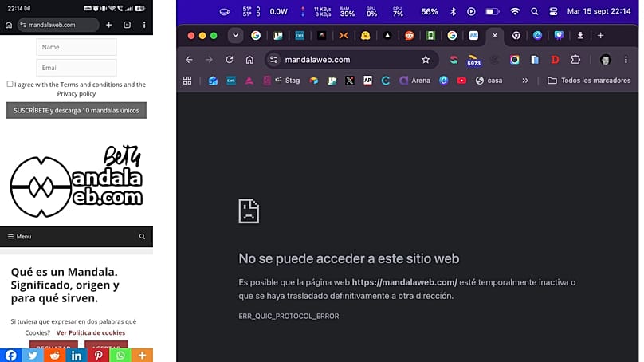The width and height of the screenshot is (644, 362).
Task: Share the page on Pinterest
Action: coord(98,355)
